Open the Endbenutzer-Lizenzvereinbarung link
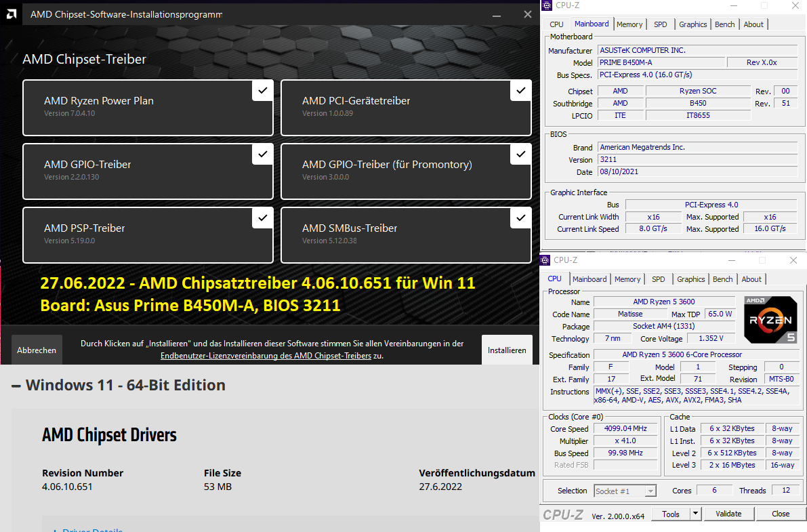The width and height of the screenshot is (807, 532). tap(266, 356)
